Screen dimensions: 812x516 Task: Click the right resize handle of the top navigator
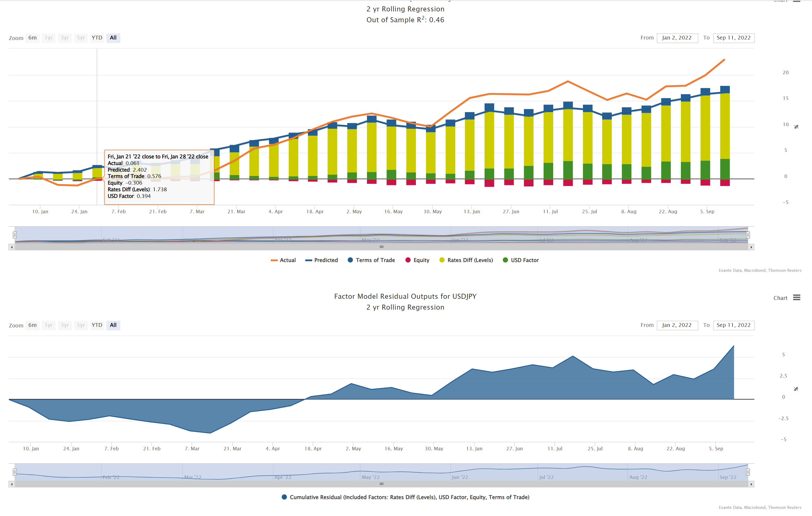pos(749,235)
